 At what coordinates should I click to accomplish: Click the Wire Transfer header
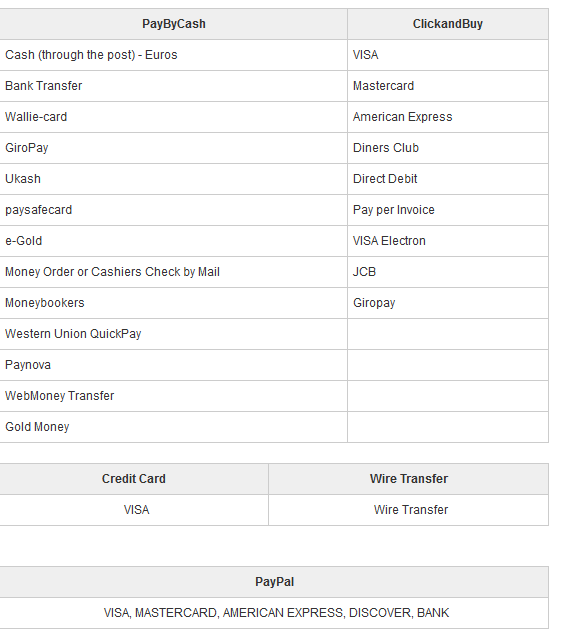click(408, 479)
